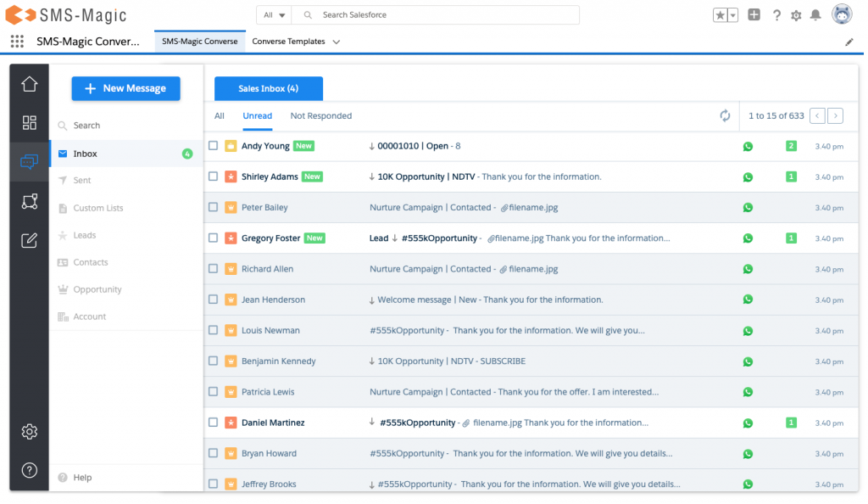Viewport: 868px width, 504px height.
Task: Select the All filter tab
Action: [220, 115]
